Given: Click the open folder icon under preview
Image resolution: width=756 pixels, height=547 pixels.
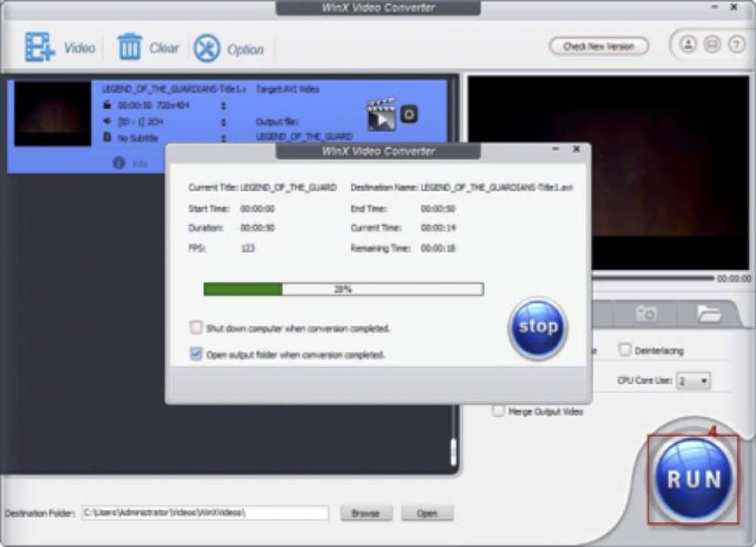Looking at the screenshot, I should coord(709,314).
